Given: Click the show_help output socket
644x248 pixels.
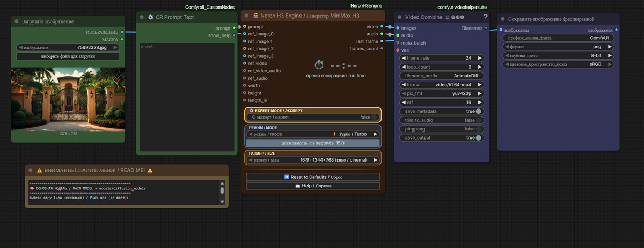Looking at the screenshot, I should click(x=235, y=35).
